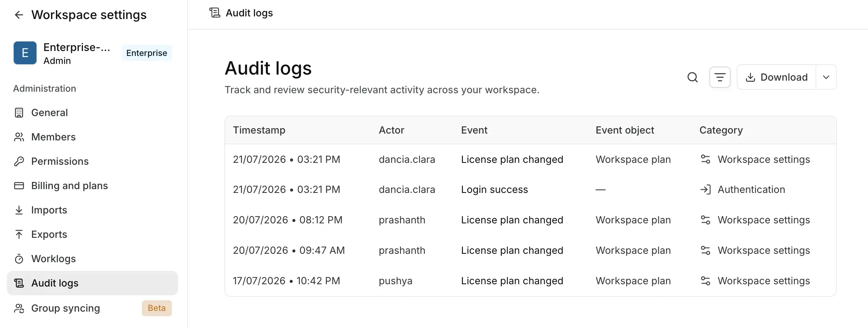
Task: Click Workspace settings icon in 08:12 PM row
Action: (706, 220)
